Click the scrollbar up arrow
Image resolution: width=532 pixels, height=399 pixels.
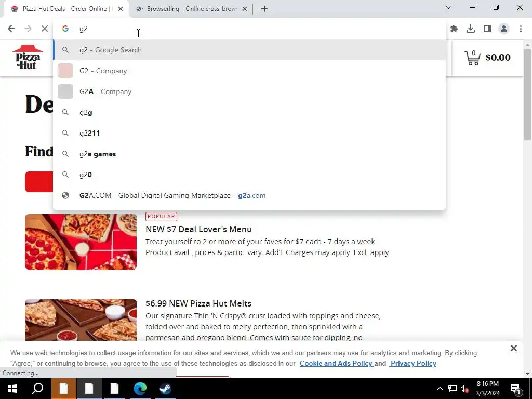pyautogui.click(x=528, y=45)
